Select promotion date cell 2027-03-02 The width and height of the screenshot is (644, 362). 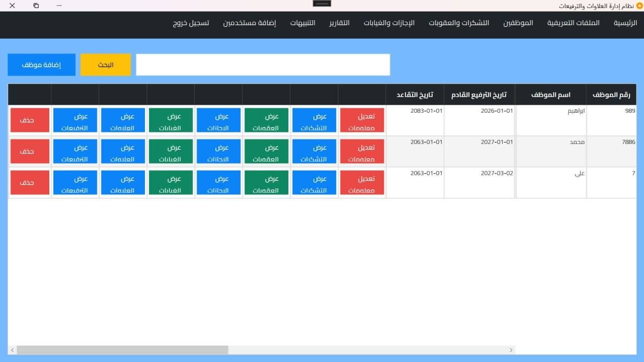coord(479,183)
